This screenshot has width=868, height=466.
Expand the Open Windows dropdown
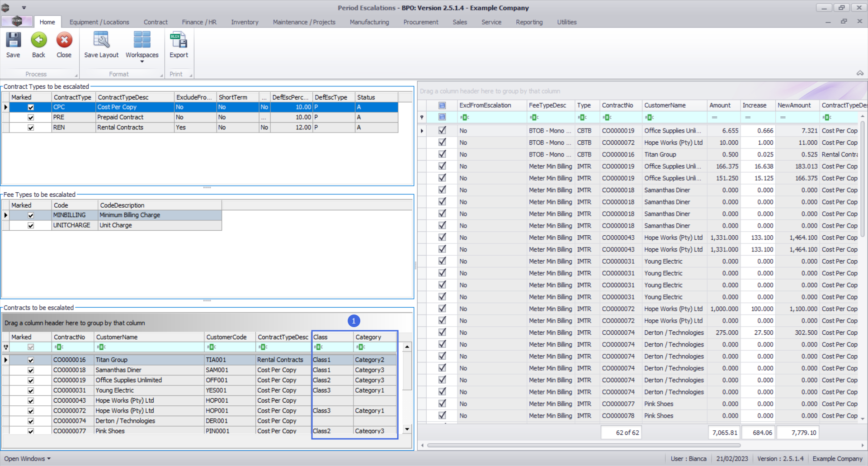27,459
